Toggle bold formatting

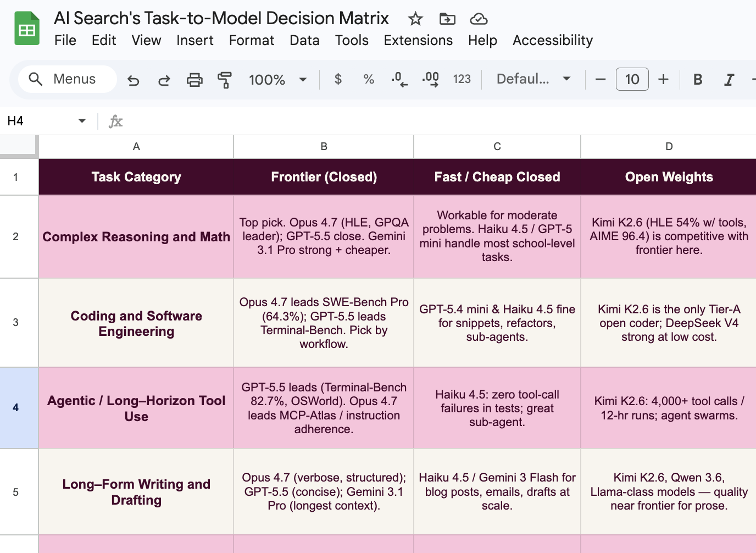(698, 79)
